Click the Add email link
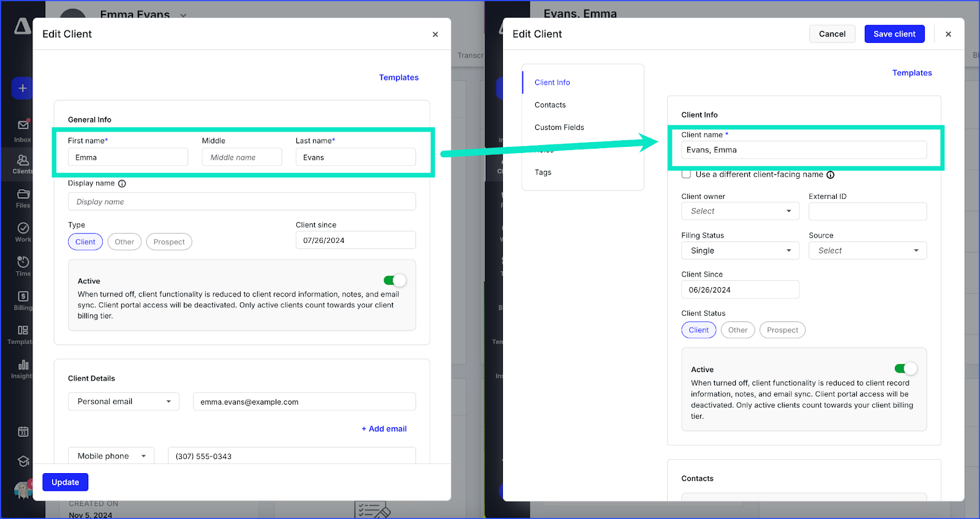 coord(384,429)
